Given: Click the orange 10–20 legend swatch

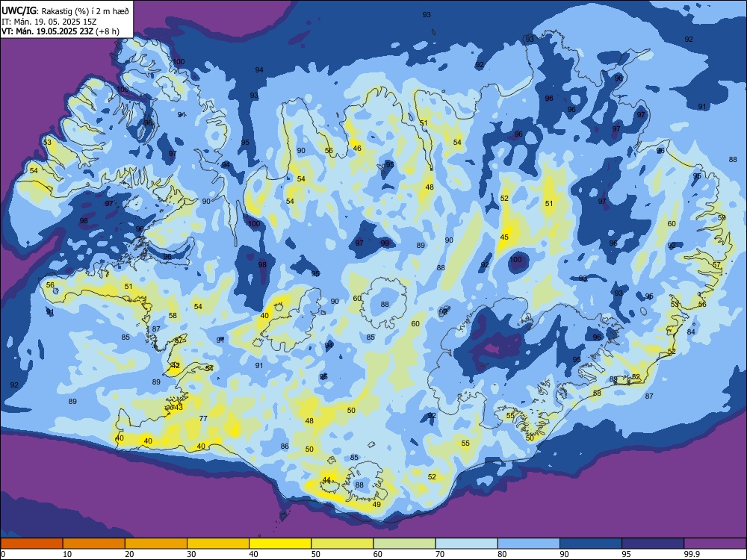Looking at the screenshot, I should [94, 544].
